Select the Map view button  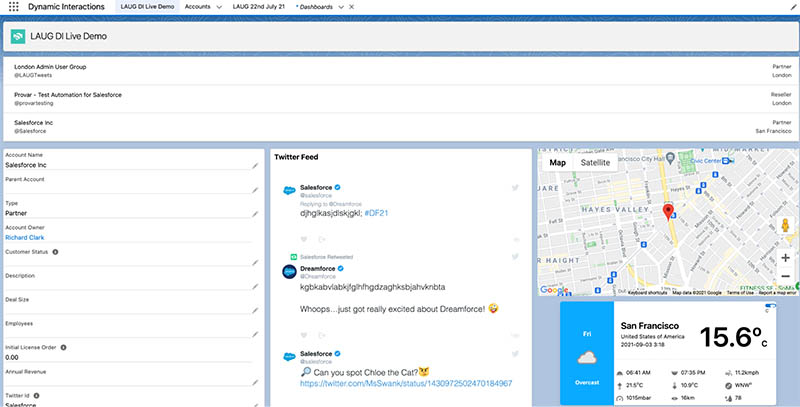click(558, 163)
